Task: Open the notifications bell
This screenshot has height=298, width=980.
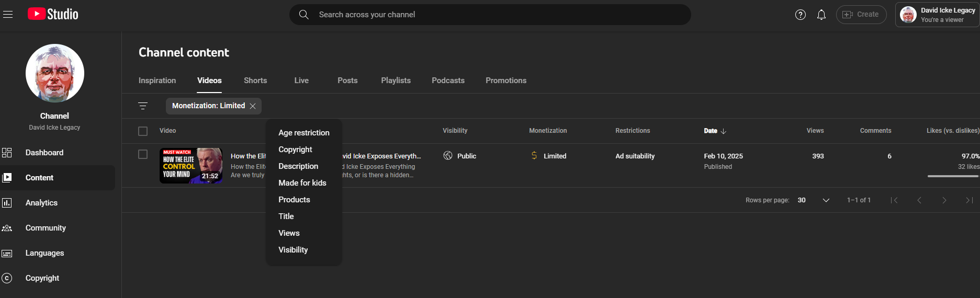Action: 821,15
